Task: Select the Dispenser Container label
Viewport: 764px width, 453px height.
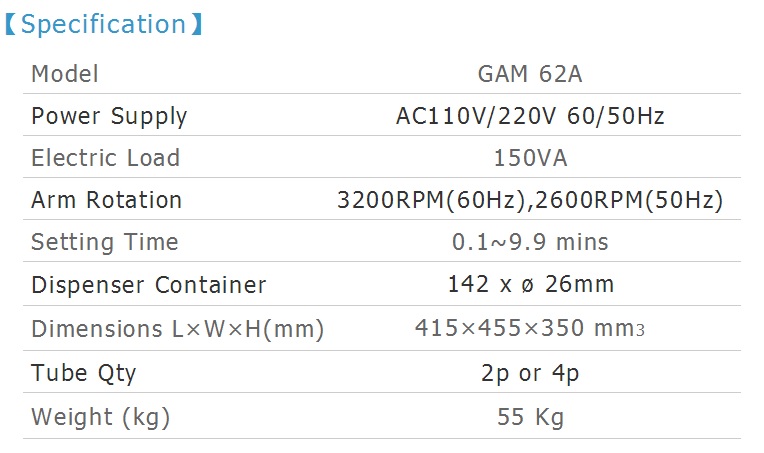Action: pos(149,285)
